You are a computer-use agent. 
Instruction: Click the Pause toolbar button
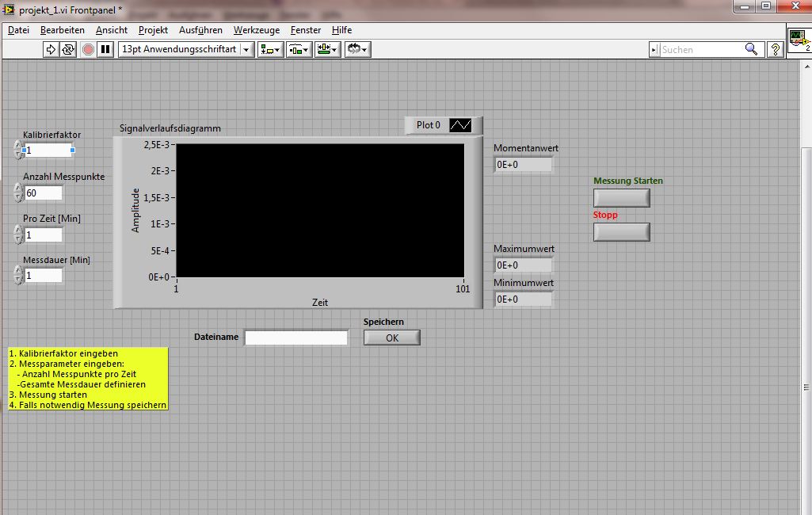point(105,49)
